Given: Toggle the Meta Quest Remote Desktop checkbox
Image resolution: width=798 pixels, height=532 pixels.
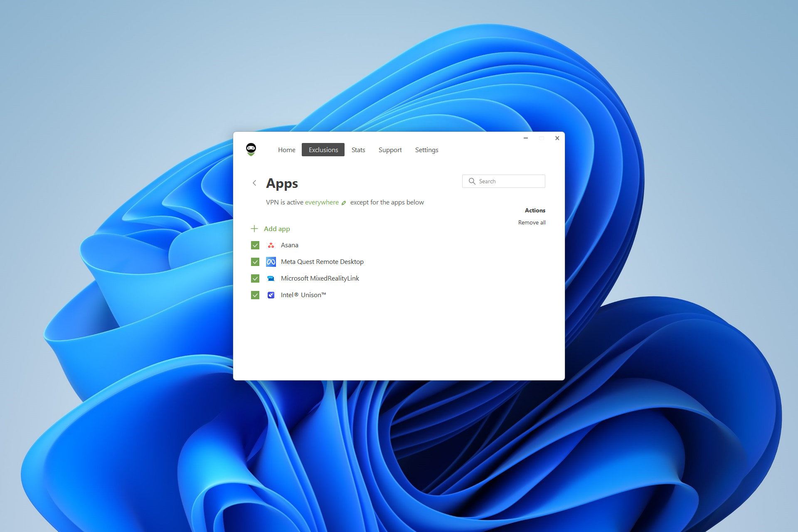Looking at the screenshot, I should [x=254, y=261].
